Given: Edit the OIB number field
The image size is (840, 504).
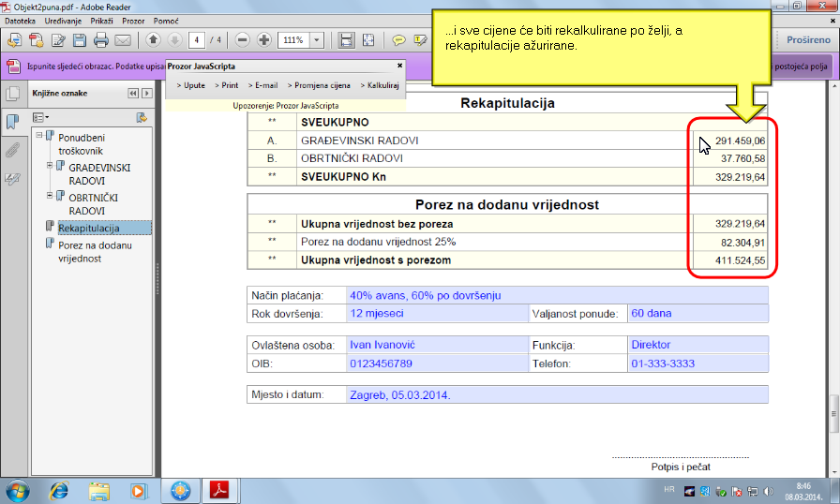Looking at the screenshot, I should (437, 363).
